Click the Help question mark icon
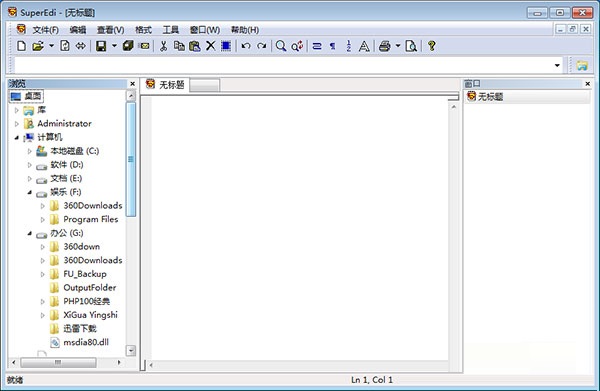This screenshot has height=391, width=600. pos(432,46)
